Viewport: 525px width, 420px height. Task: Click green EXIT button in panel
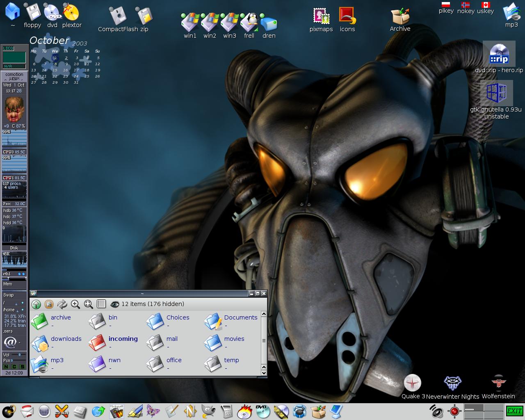point(514,411)
